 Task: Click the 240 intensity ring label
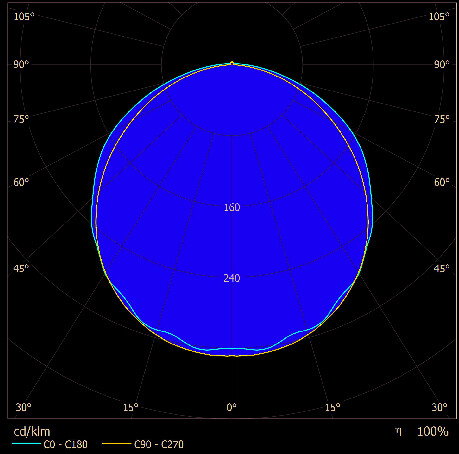(232, 278)
